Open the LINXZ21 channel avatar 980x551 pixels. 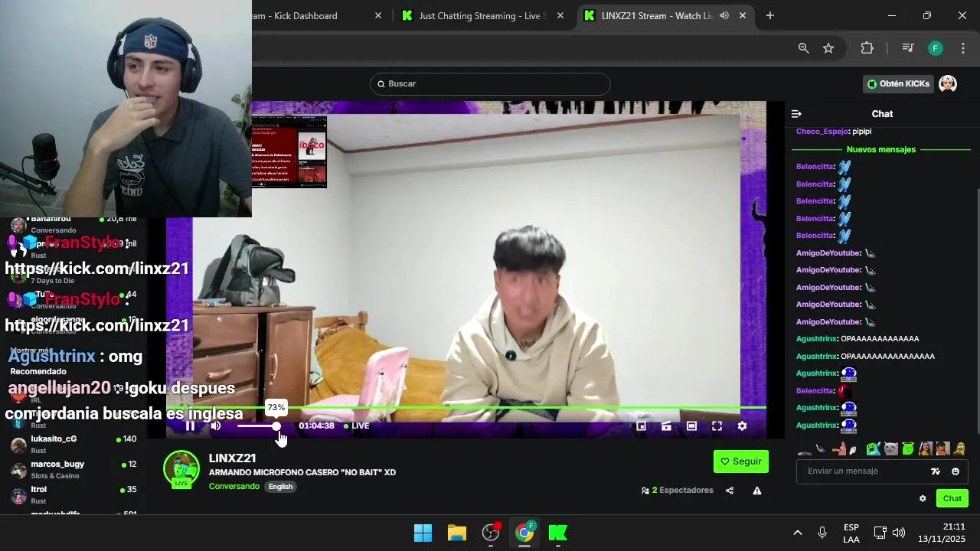(181, 469)
